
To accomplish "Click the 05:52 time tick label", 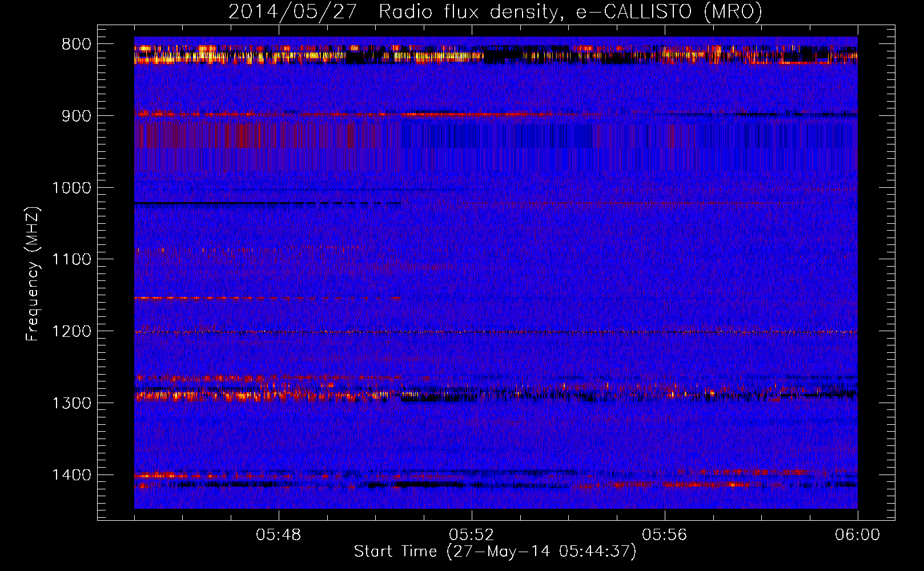I will 472,535.
